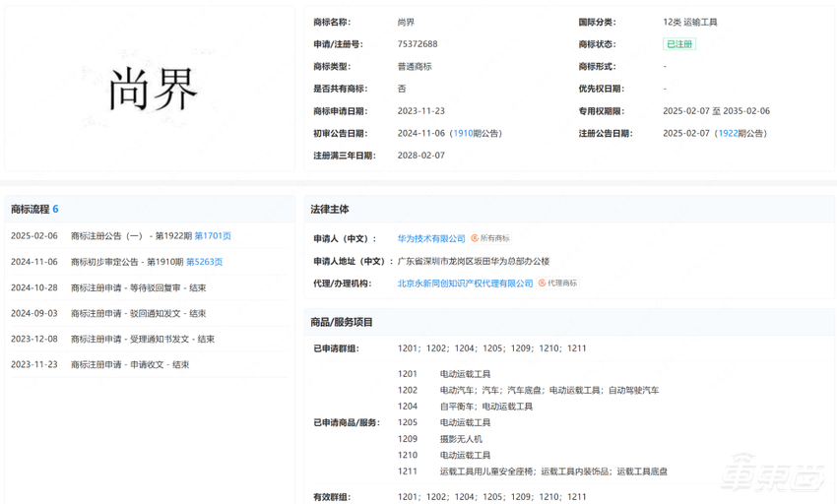Open announcement issue 1910 link
The width and height of the screenshot is (837, 504).
click(464, 134)
